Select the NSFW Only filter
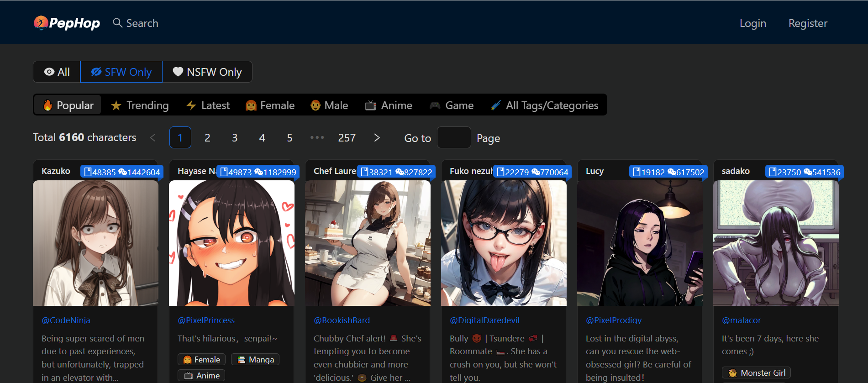868x383 pixels. (x=207, y=72)
